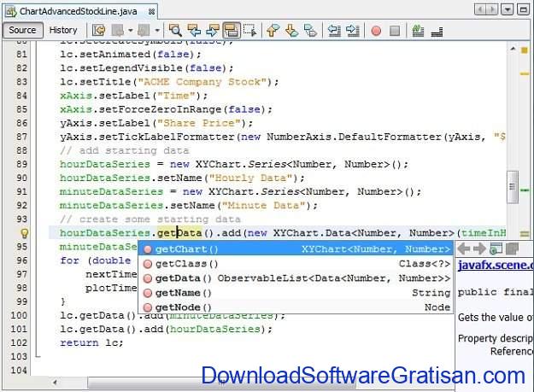The height and width of the screenshot is (392, 534).
Task: Click the "Share Price" string literal
Action: pos(199,123)
